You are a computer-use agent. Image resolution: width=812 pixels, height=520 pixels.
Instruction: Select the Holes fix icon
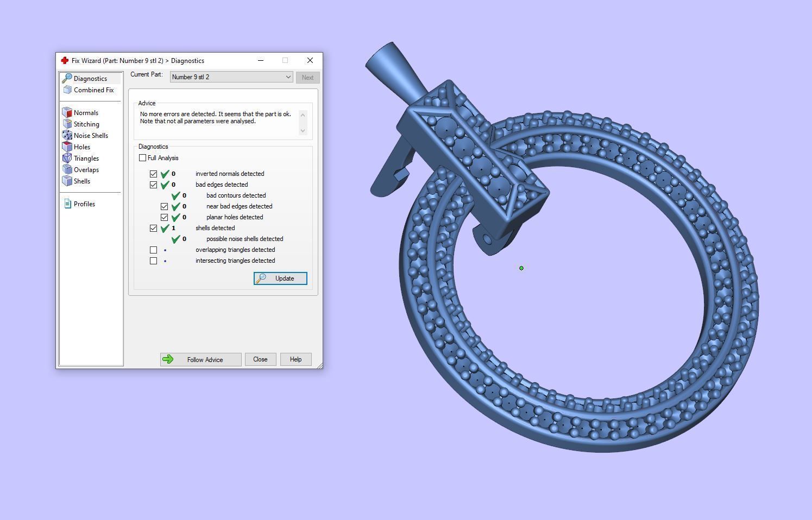point(67,147)
